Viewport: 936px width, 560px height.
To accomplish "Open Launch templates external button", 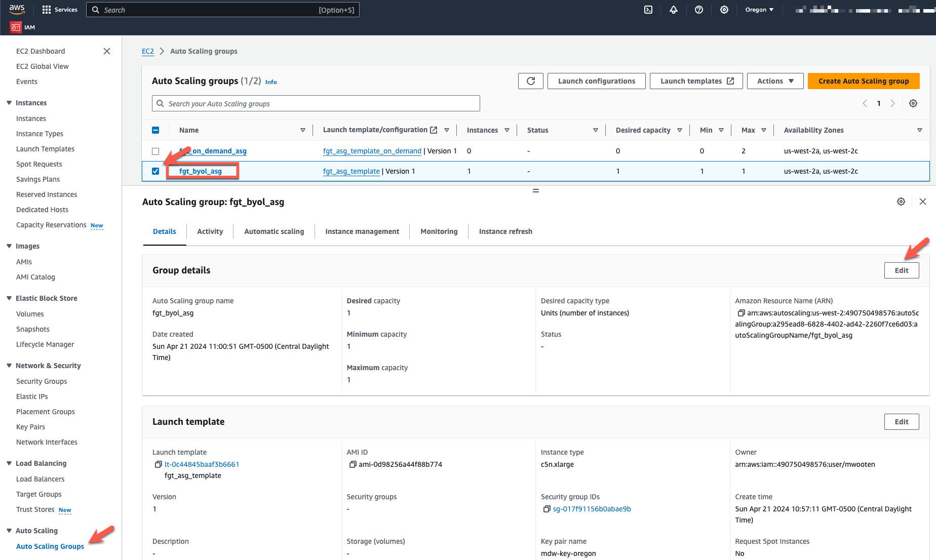I will (x=696, y=81).
